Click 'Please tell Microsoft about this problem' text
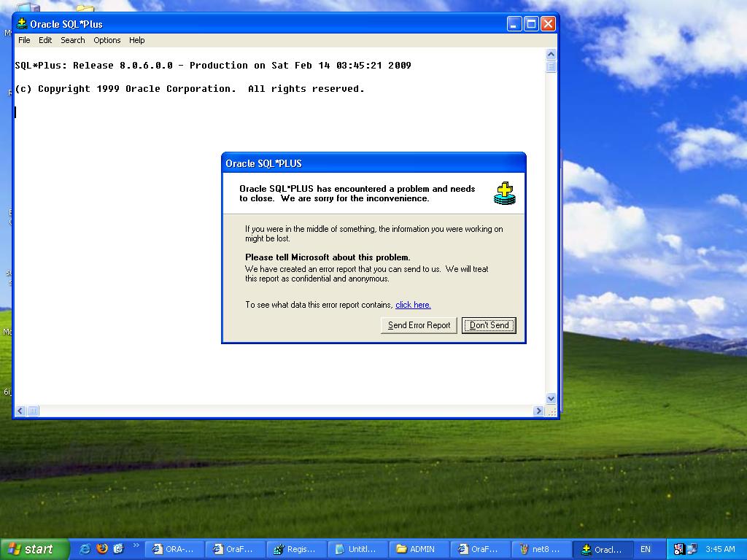747x560 pixels. (x=328, y=257)
